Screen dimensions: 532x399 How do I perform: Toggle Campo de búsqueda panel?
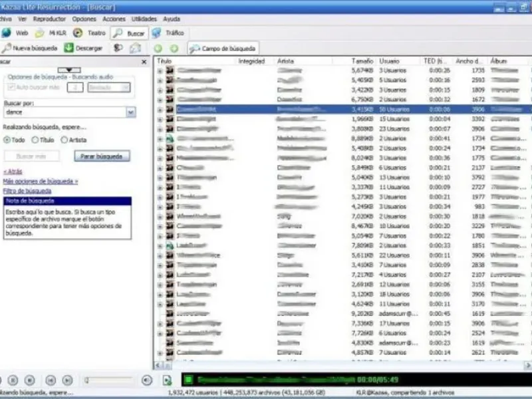point(223,49)
